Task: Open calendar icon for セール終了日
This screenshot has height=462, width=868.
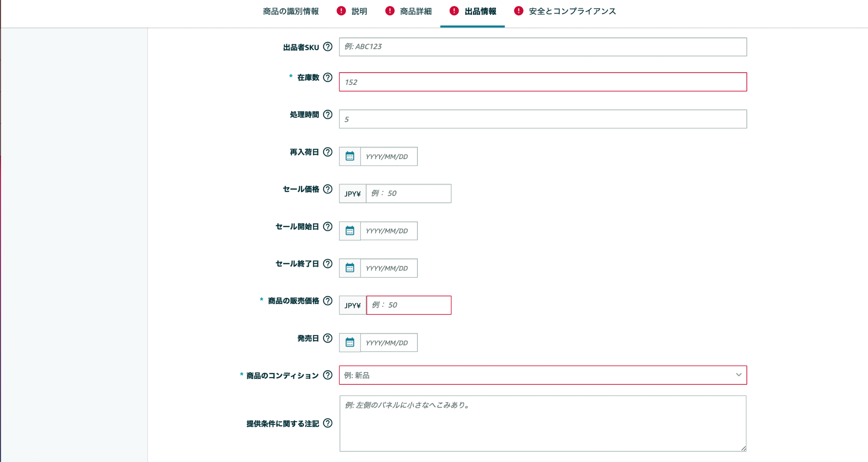Action: 350,268
